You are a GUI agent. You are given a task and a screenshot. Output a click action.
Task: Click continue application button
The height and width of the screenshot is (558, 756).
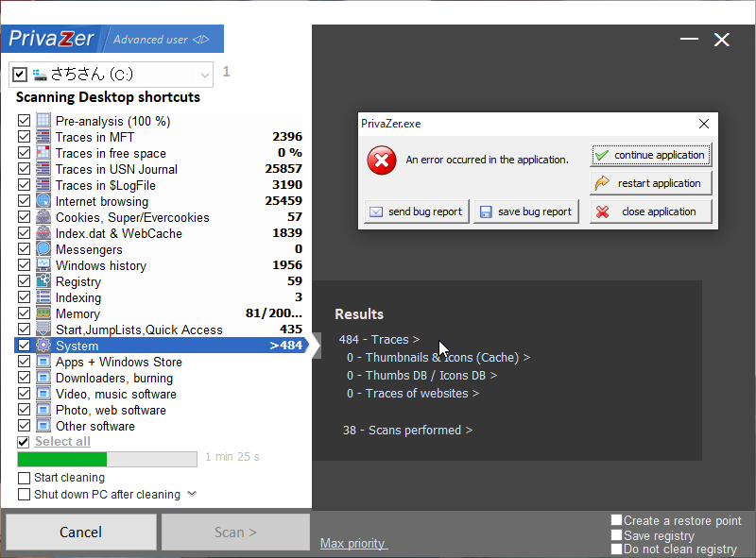point(650,155)
